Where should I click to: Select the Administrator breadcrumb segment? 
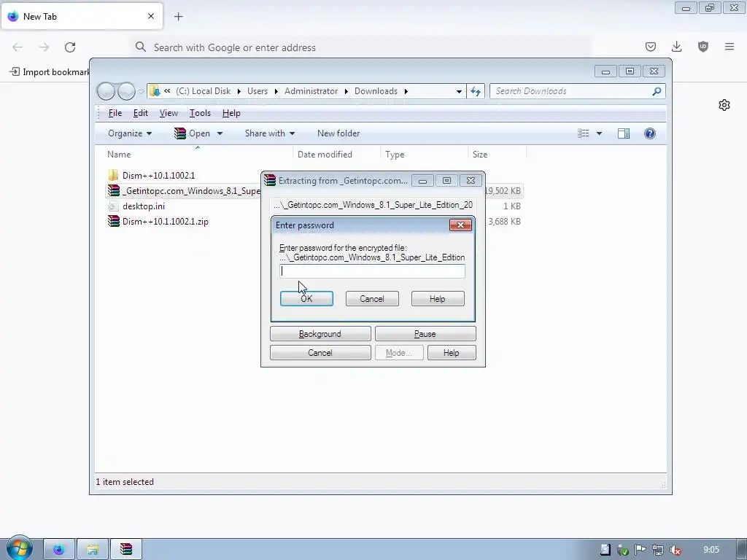pos(311,91)
